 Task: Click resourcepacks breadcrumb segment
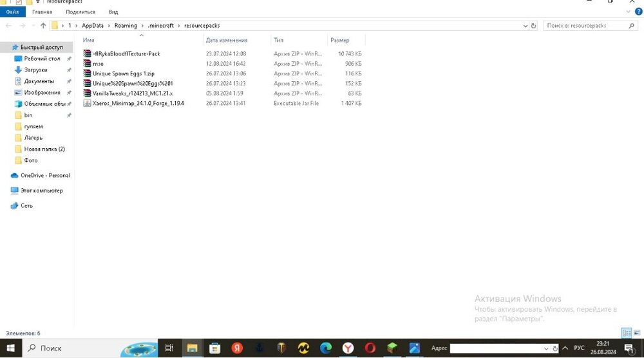coord(202,26)
